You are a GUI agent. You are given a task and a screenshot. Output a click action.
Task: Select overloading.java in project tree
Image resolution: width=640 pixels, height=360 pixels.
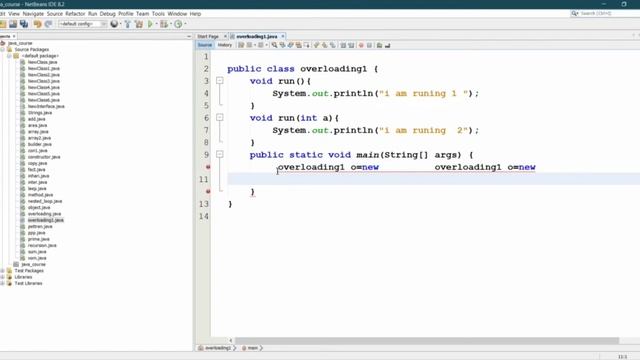[x=44, y=214]
